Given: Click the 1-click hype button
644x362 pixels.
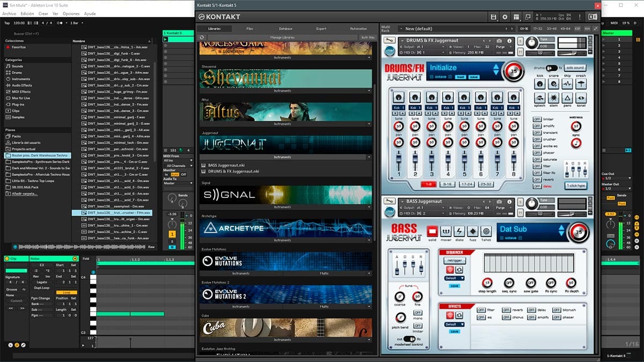Looking at the screenshot, I should [x=575, y=185].
